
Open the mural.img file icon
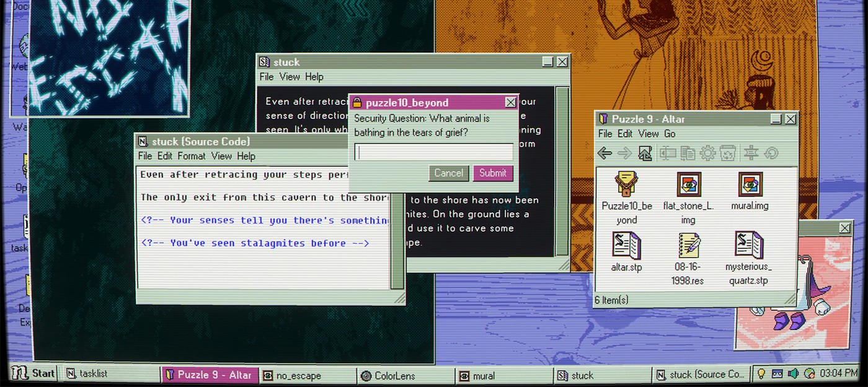click(750, 191)
